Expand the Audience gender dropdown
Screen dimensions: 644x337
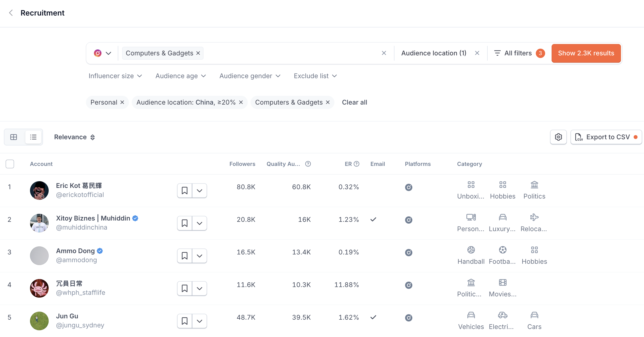pos(250,76)
